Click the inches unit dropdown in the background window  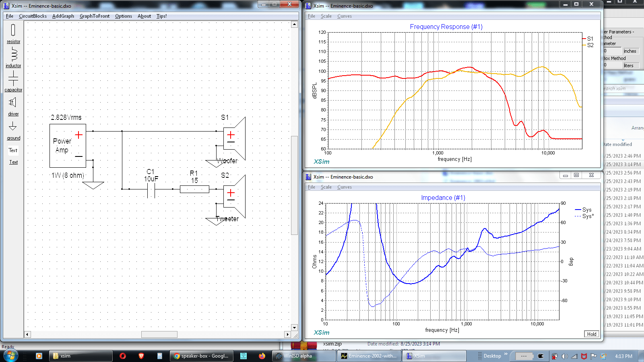[631, 51]
